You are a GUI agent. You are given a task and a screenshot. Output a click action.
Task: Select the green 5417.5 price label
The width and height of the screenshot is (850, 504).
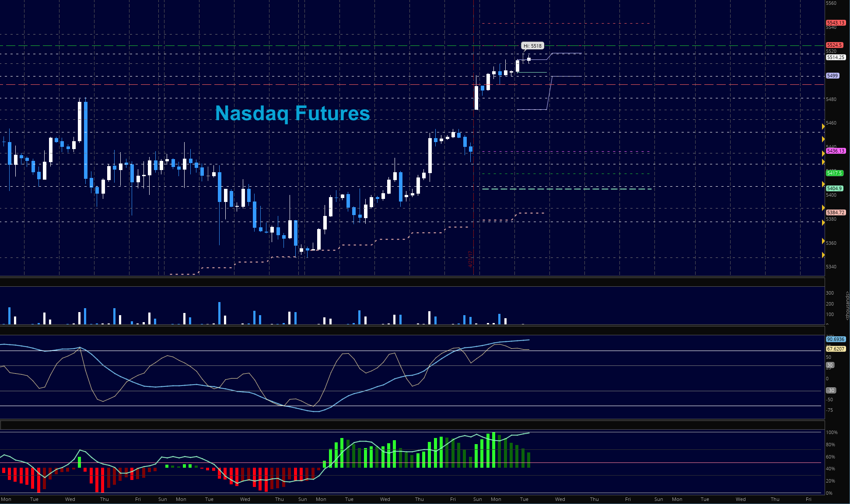834,173
